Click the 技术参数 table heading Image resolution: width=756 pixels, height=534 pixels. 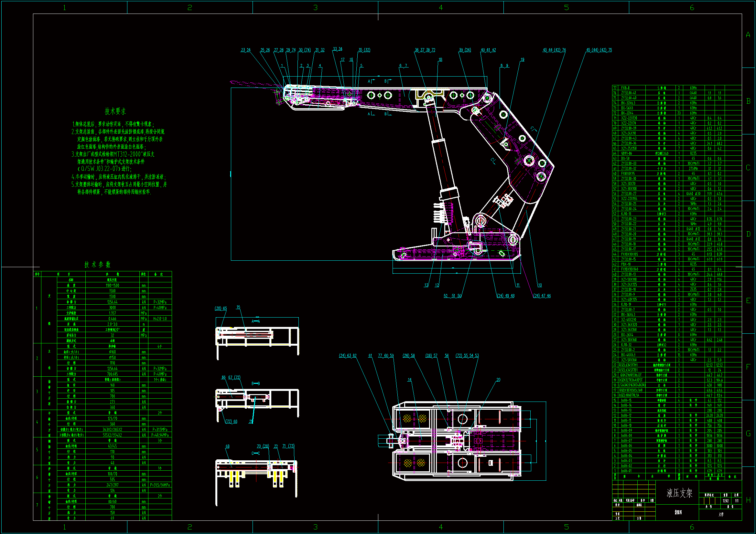[97, 265]
